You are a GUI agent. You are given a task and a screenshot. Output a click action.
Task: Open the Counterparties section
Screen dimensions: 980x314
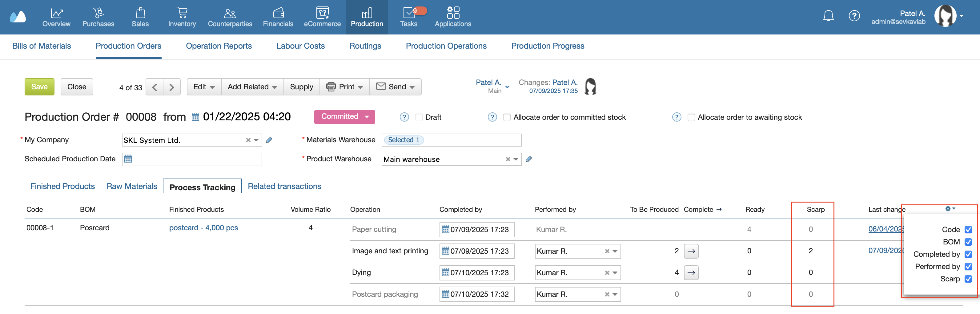(230, 17)
